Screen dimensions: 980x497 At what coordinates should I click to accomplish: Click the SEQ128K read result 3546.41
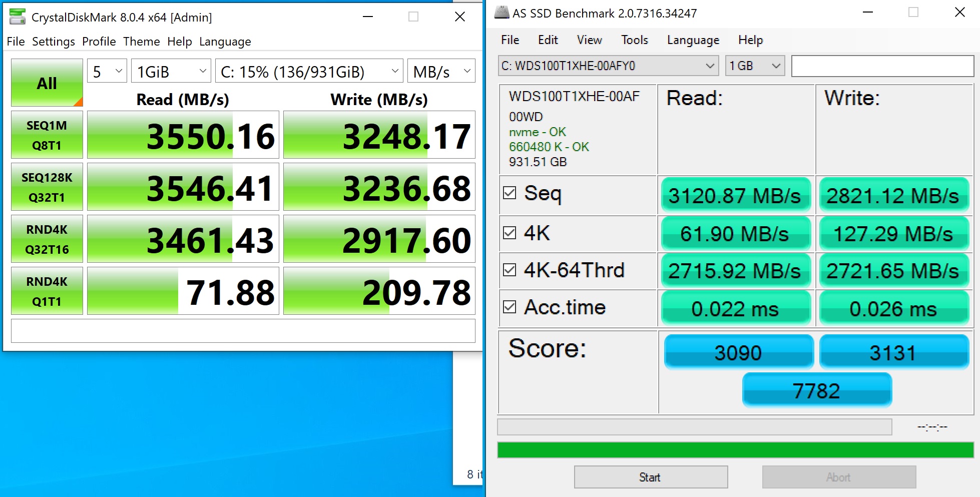[x=183, y=187]
